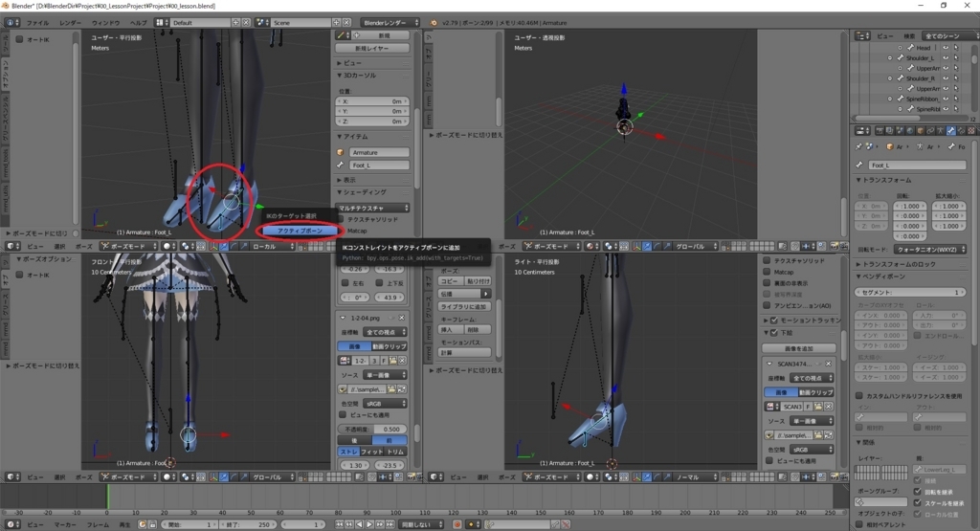Expand the ビュー panel in the properties region
This screenshot has height=531, width=980.
350,63
